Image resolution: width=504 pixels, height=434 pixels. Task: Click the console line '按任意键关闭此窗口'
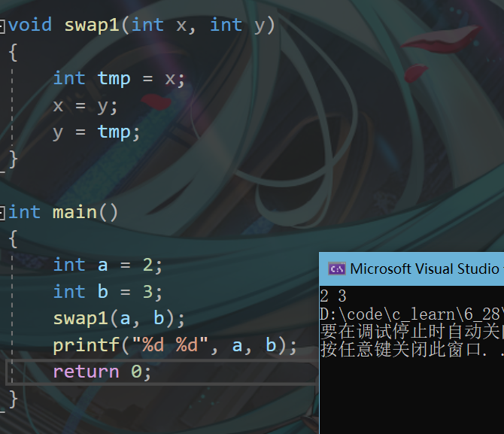(x=411, y=349)
